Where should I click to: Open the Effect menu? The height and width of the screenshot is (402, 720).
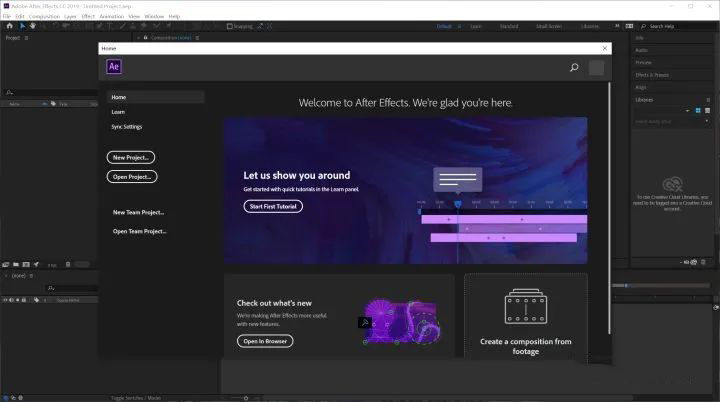click(88, 16)
